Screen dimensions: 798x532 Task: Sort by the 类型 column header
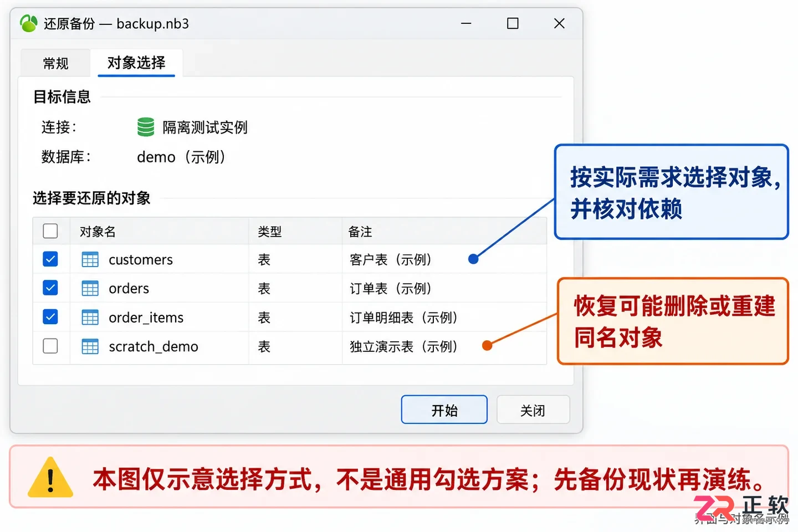pos(295,231)
